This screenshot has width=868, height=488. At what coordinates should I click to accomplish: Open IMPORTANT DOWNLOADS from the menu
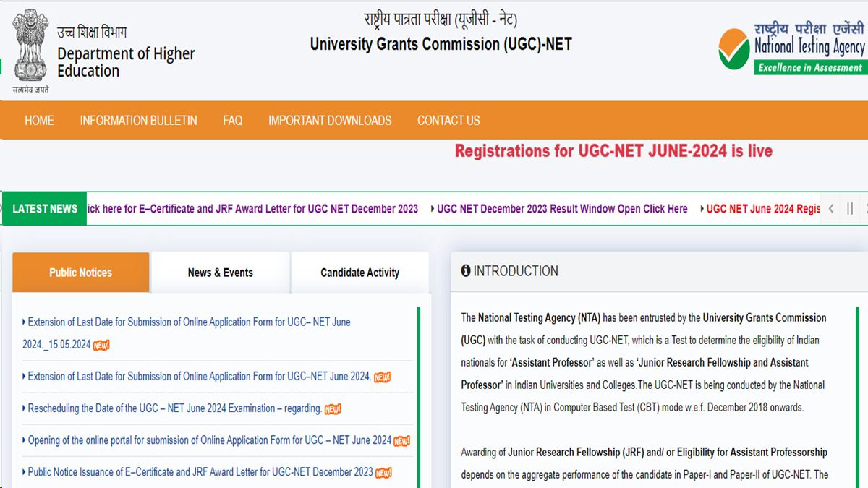pos(329,121)
